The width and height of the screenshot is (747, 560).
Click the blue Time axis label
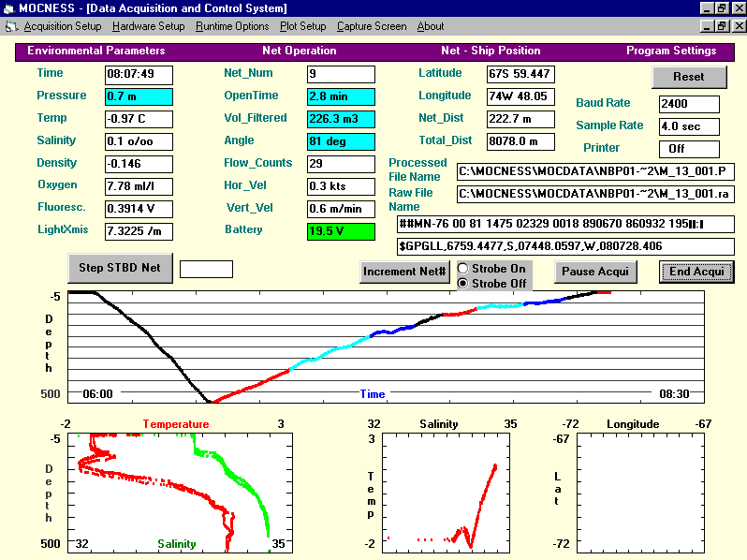372,394
